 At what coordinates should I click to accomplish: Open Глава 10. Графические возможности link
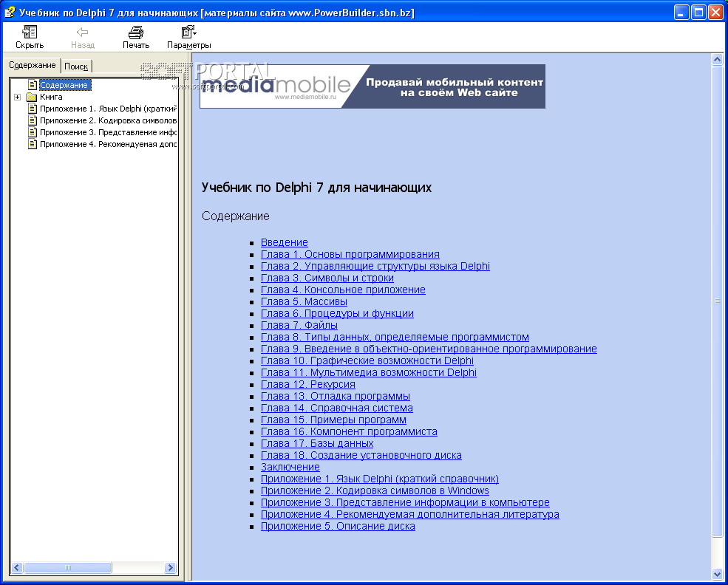tap(367, 360)
